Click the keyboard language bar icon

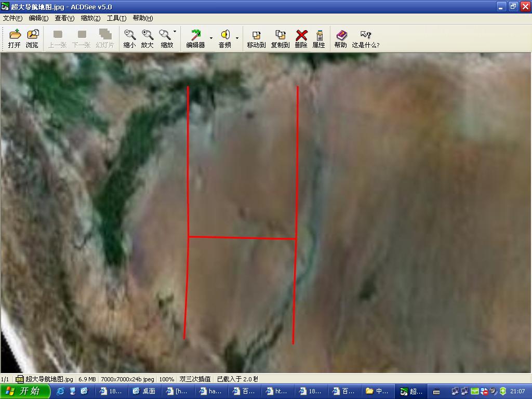(436, 392)
